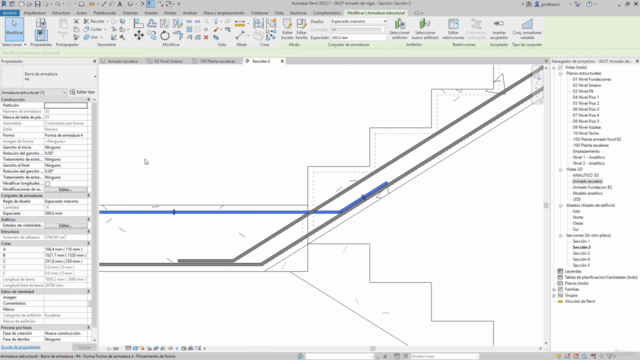This screenshot has width=640, height=360.
Task: Click the view scale 1:100 button
Action: tap(113, 349)
